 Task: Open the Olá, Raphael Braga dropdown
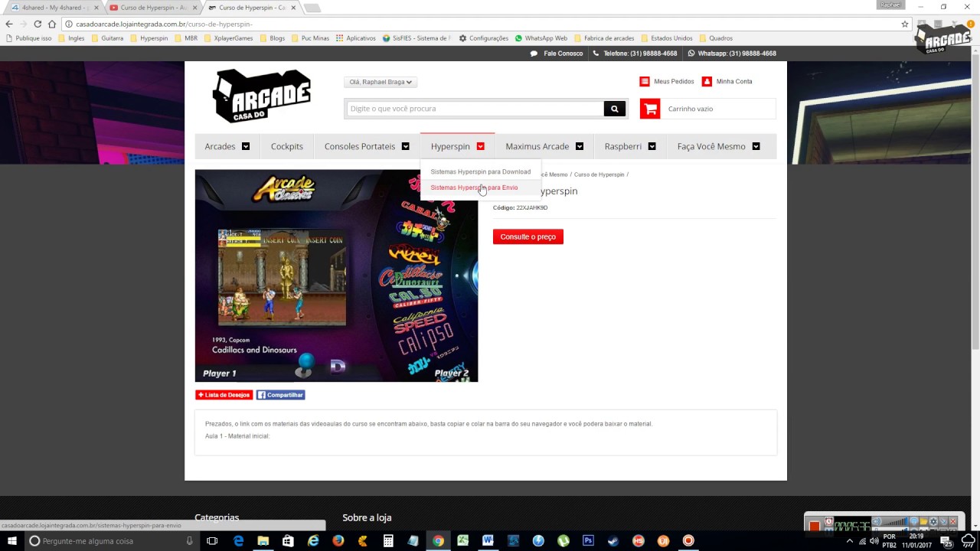click(x=381, y=82)
